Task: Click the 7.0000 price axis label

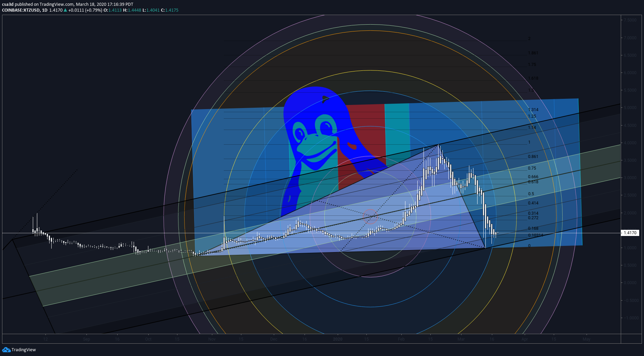Action: 630,38
